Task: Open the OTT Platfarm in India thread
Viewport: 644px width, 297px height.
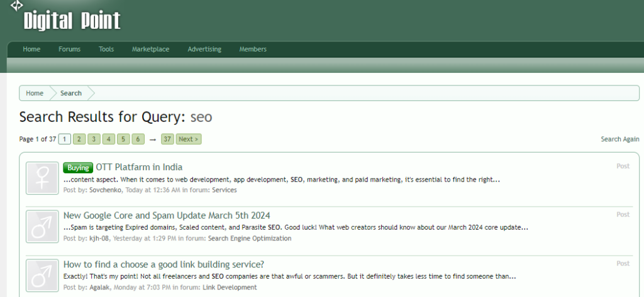Action: pyautogui.click(x=139, y=167)
